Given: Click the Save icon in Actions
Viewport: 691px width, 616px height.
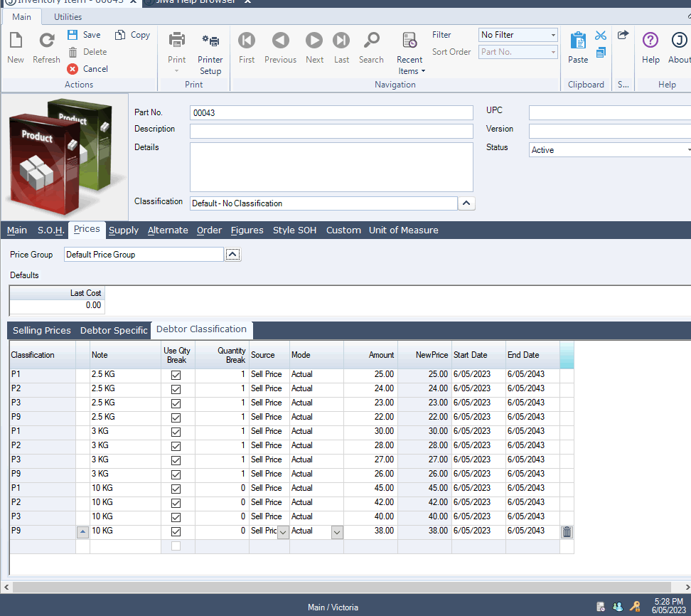Looking at the screenshot, I should point(73,35).
